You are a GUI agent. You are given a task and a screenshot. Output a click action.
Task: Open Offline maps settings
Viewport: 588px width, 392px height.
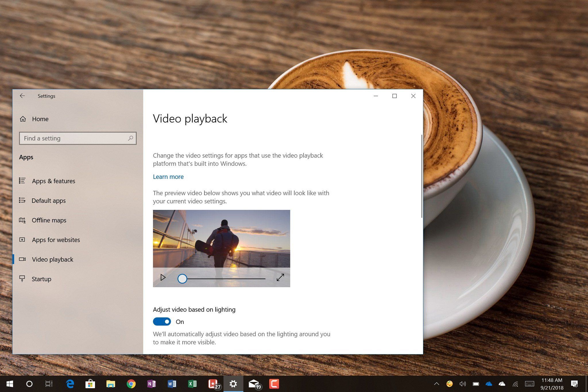49,220
